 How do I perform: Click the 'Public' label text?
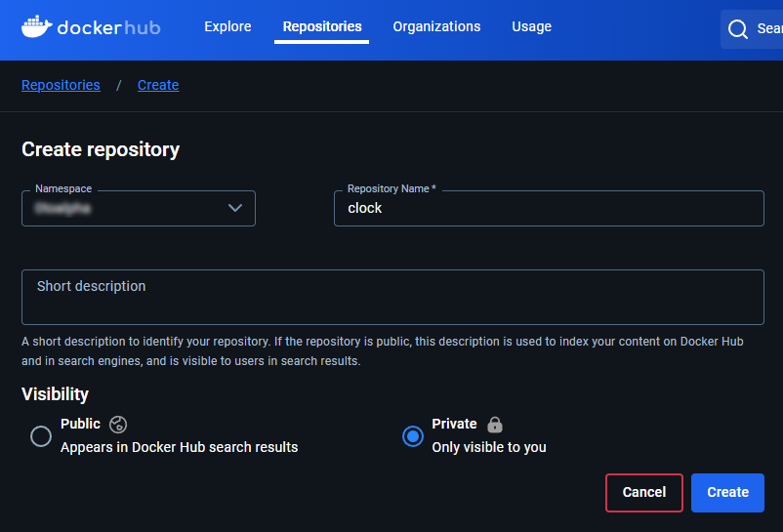80,424
